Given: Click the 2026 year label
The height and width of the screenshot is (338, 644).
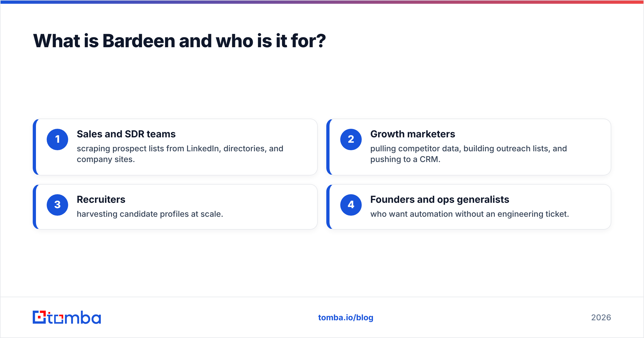Looking at the screenshot, I should 601,318.
